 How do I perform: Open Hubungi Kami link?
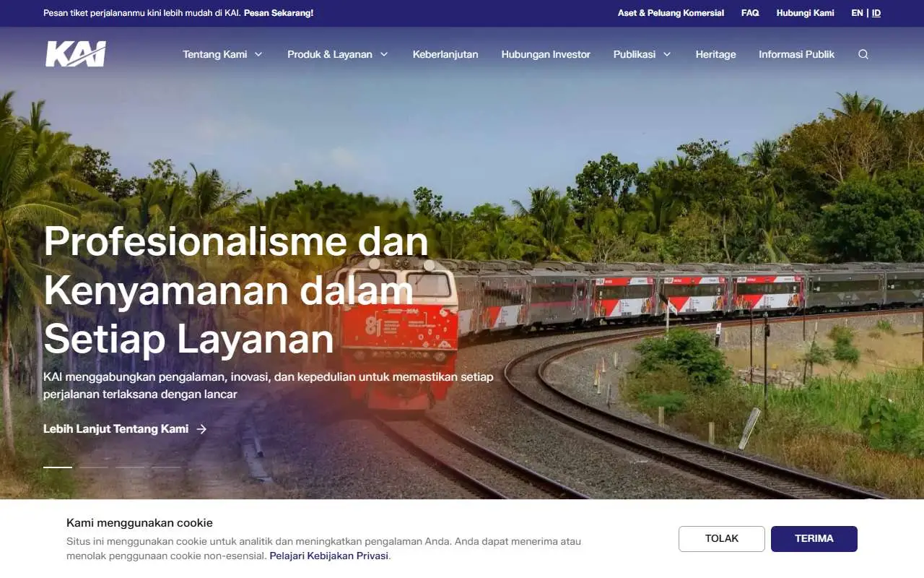click(805, 13)
